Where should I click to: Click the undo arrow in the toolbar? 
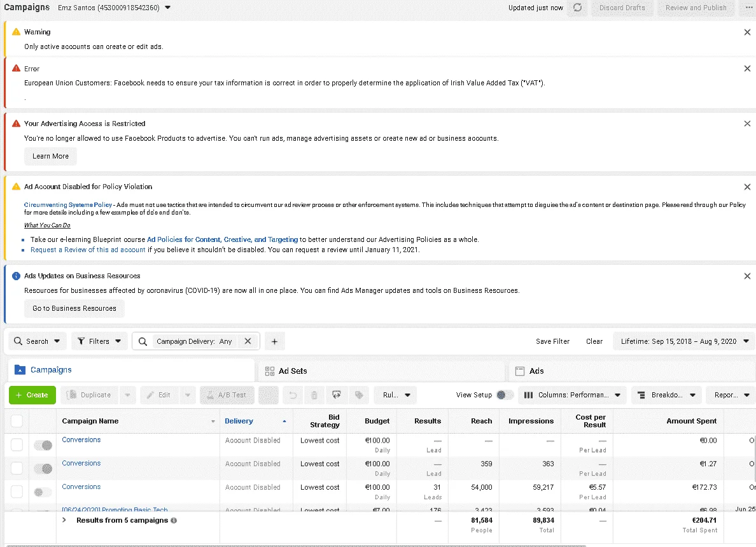click(x=293, y=395)
